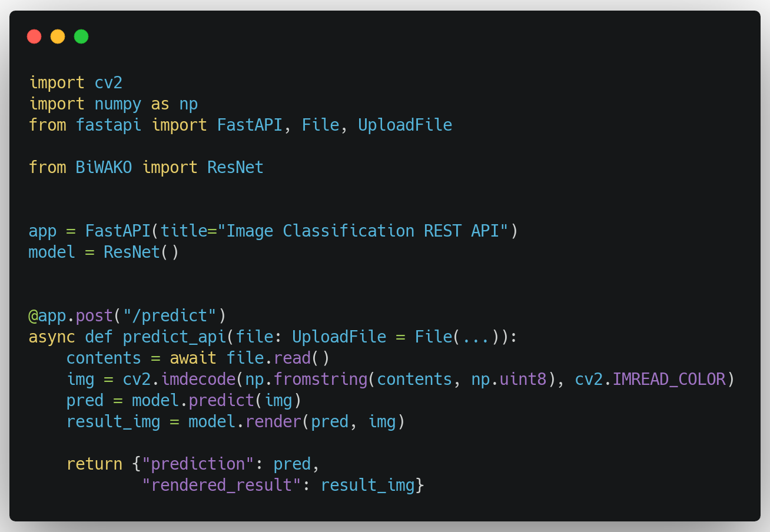Click the "/predict" route string
The width and height of the screenshot is (770, 532).
click(170, 316)
